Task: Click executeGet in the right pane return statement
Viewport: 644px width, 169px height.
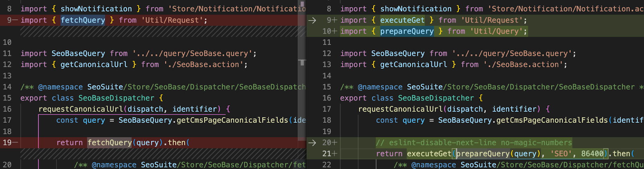Action: point(429,154)
